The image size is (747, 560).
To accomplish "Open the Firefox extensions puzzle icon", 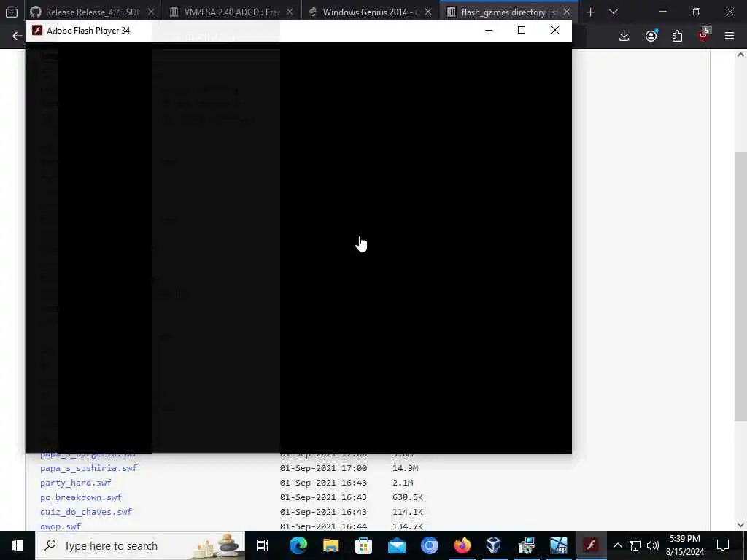I will [x=677, y=36].
